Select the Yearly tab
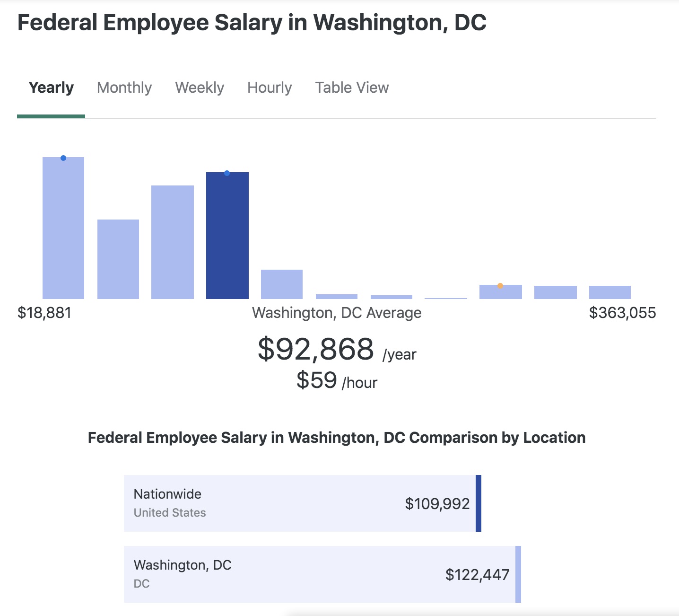The width and height of the screenshot is (679, 616). [51, 88]
